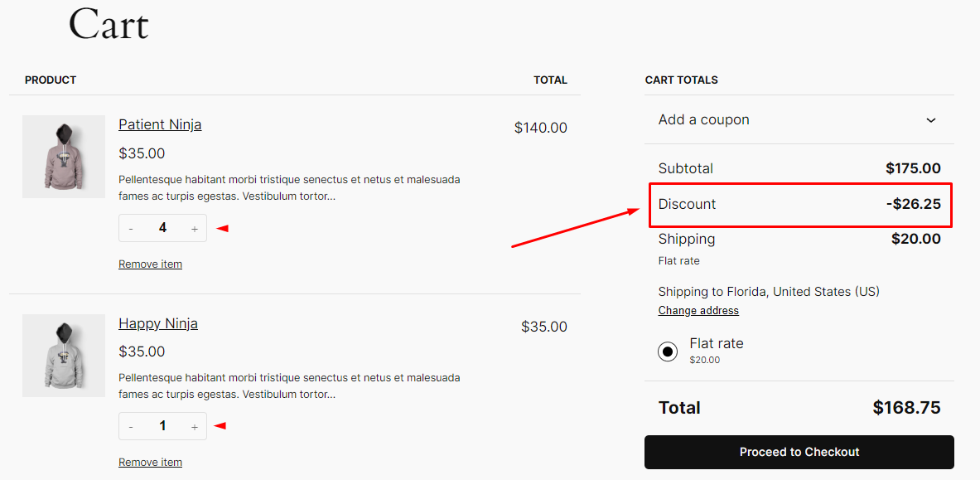Image resolution: width=980 pixels, height=480 pixels.
Task: Decrease Happy Ninja quantity with minus button
Action: tap(131, 425)
